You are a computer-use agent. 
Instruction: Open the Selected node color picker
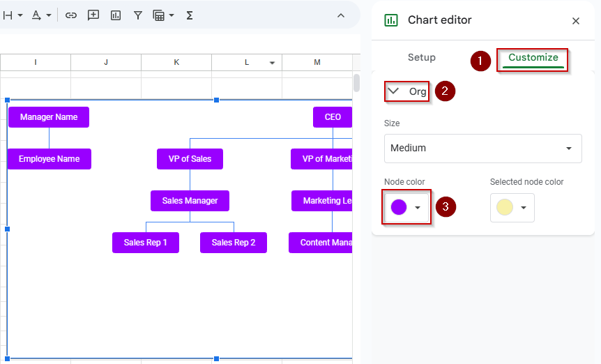coord(512,208)
